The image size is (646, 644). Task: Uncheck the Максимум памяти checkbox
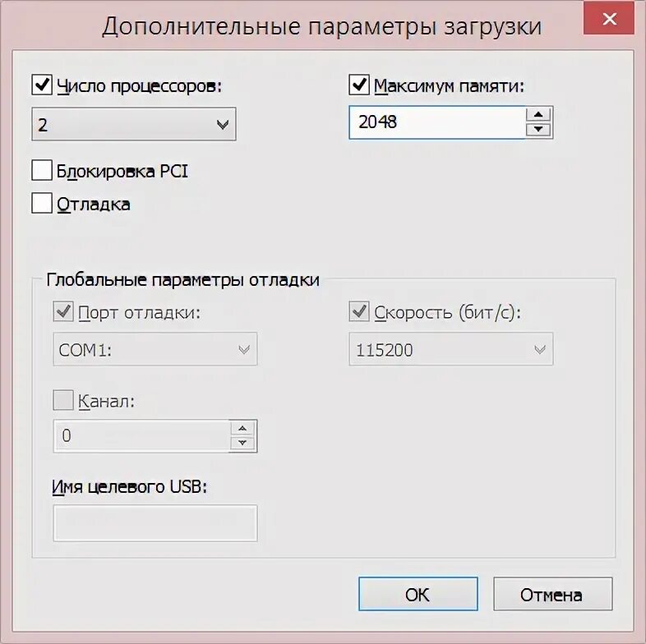point(359,85)
